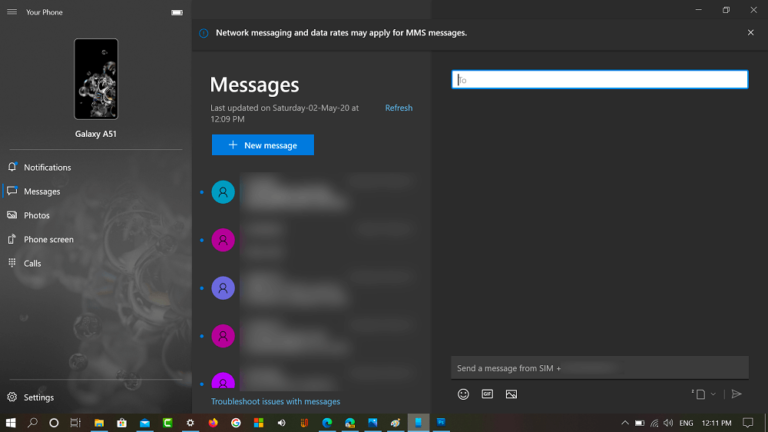Screen dimensions: 768x432
Task: Open the Paint app on taskbar
Action: tap(395, 423)
